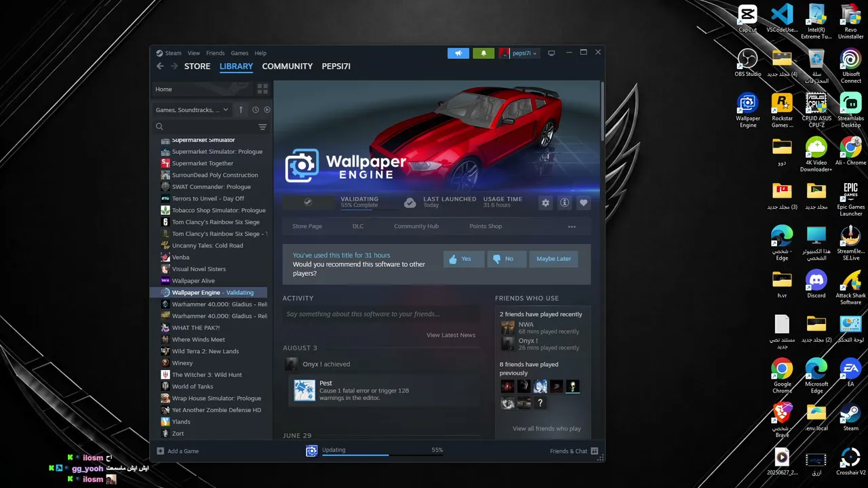This screenshot has height=488, width=868.
Task: Open the Help menu
Action: pyautogui.click(x=260, y=53)
